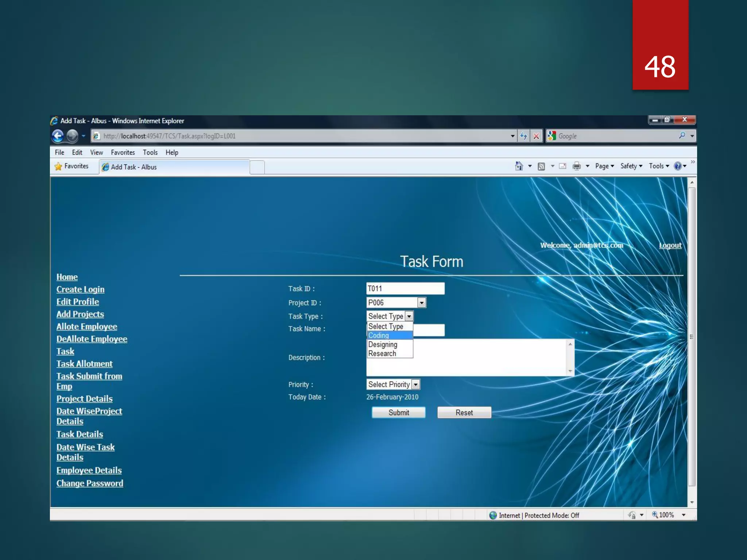This screenshot has width=747, height=560.
Task: Open the Task Allotment sidebar link
Action: tap(84, 363)
